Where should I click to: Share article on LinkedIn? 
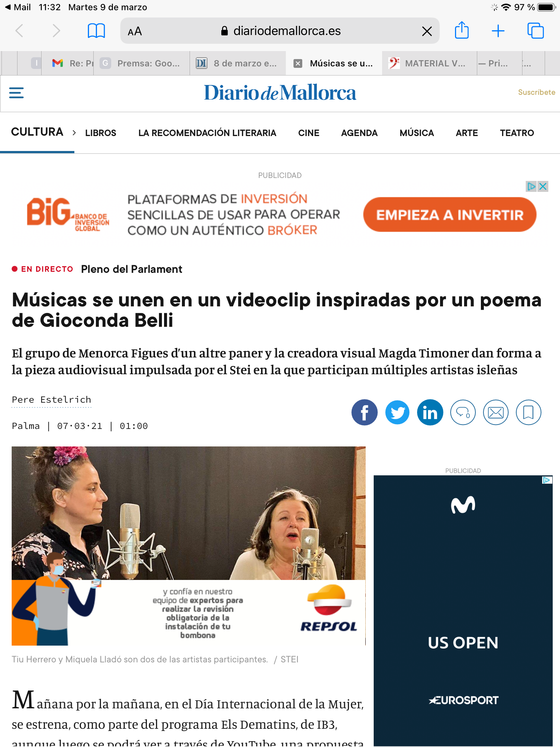pos(430,413)
